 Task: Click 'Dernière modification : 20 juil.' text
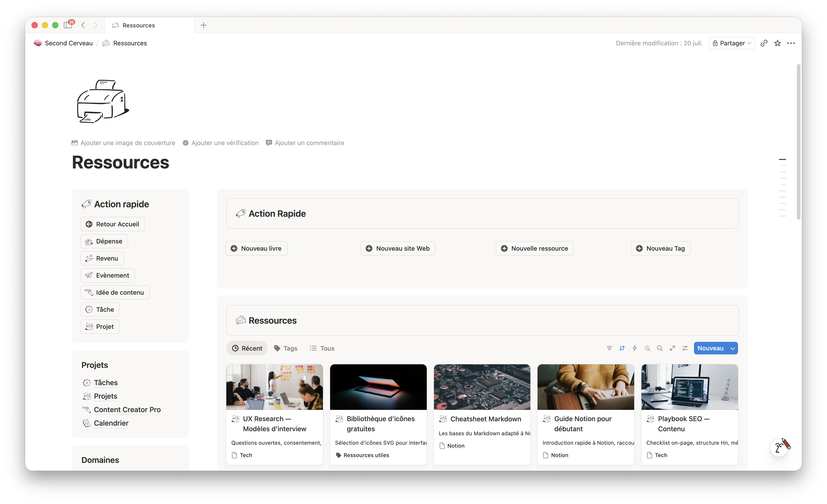659,43
